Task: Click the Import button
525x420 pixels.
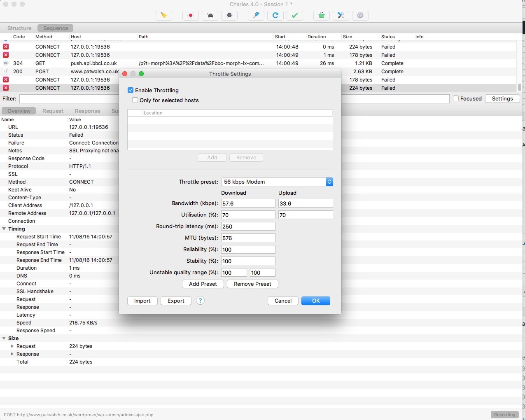Action: 142,301
